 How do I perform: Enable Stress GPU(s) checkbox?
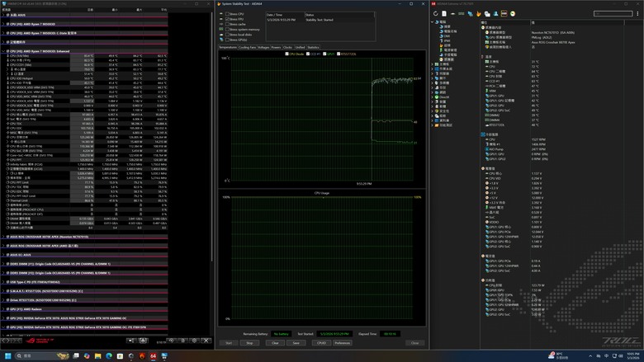pyautogui.click(x=227, y=40)
